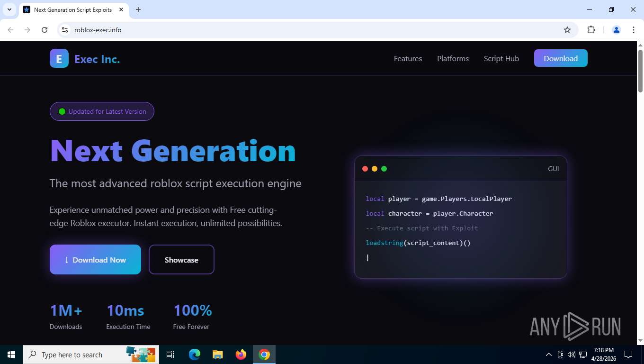This screenshot has height=364, width=644.
Task: Go forward to next page
Action: click(x=27, y=30)
